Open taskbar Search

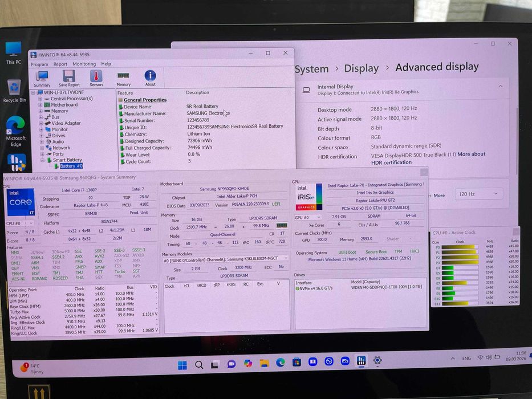(199, 365)
